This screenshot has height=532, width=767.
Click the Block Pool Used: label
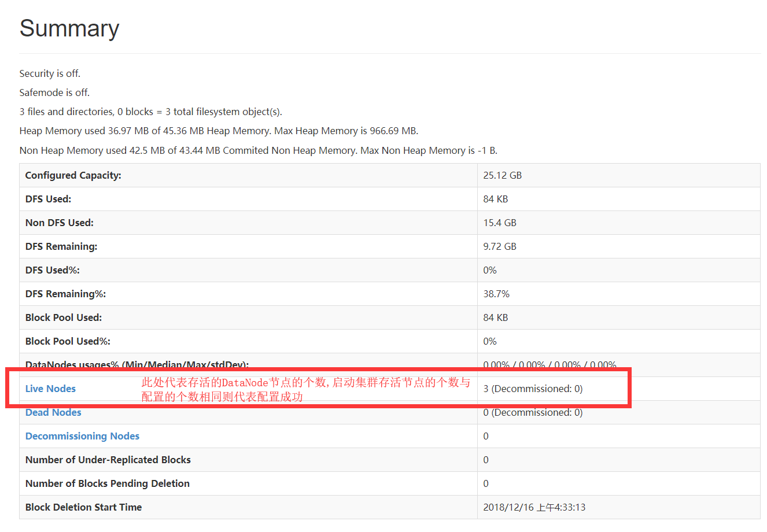pos(64,317)
